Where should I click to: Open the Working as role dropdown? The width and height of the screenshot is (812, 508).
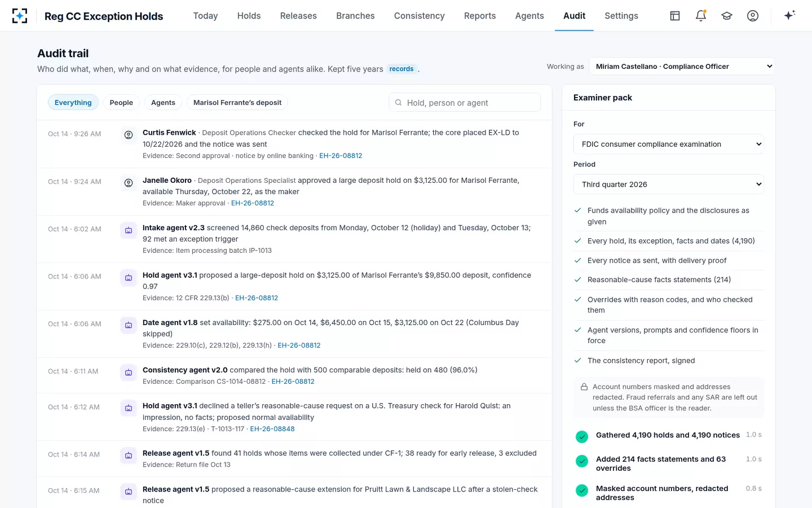[682, 66]
